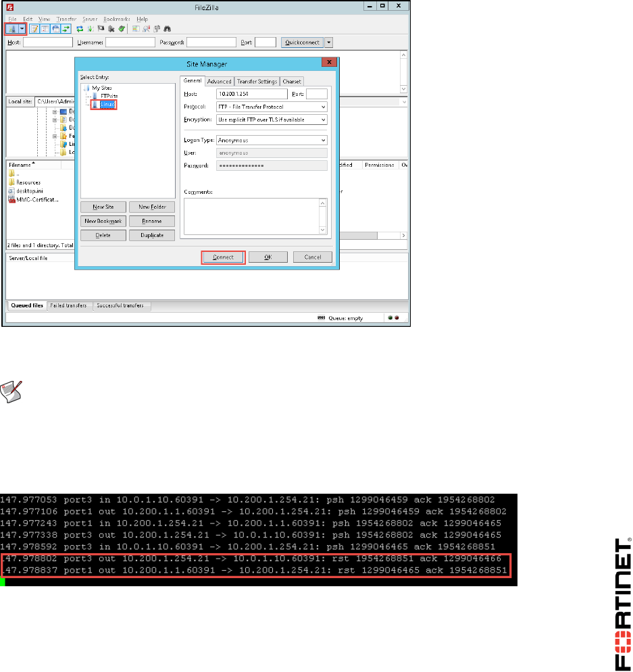This screenshot has width=633, height=672.
Task: Select the parent directory '..' entry
Action: point(14,174)
